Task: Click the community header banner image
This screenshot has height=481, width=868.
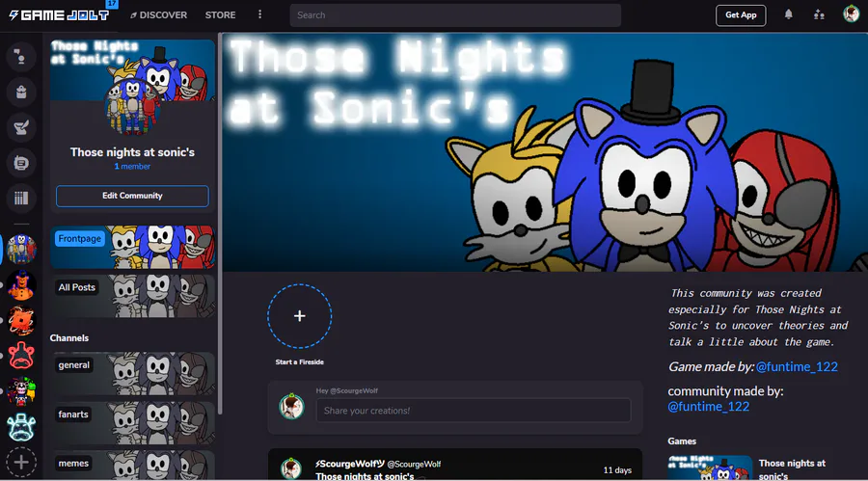Action: coord(545,152)
